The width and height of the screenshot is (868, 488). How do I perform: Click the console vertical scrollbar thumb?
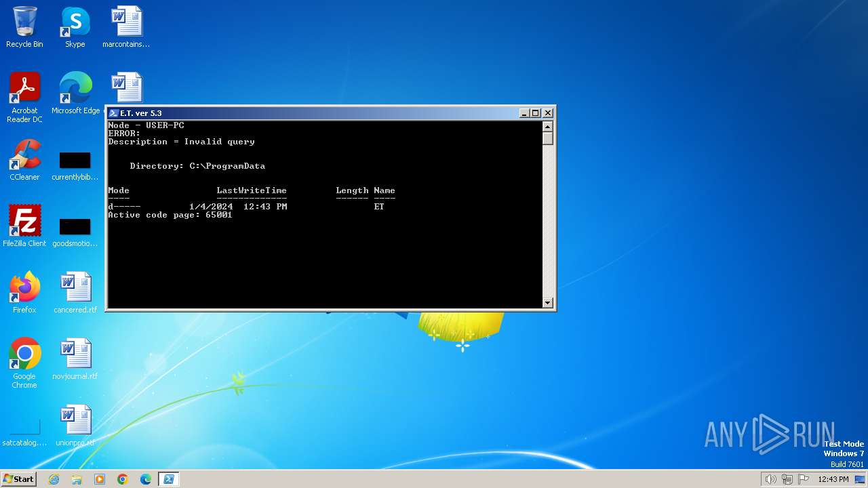pyautogui.click(x=548, y=138)
